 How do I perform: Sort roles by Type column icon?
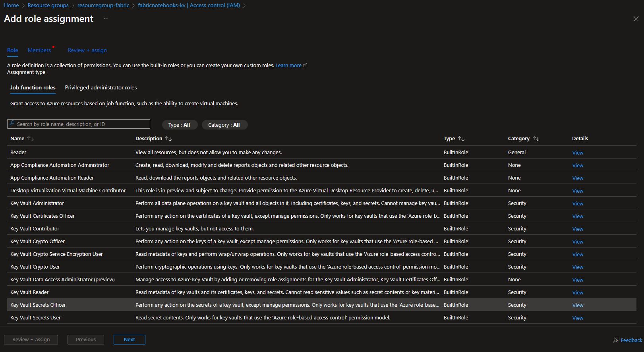coord(461,139)
